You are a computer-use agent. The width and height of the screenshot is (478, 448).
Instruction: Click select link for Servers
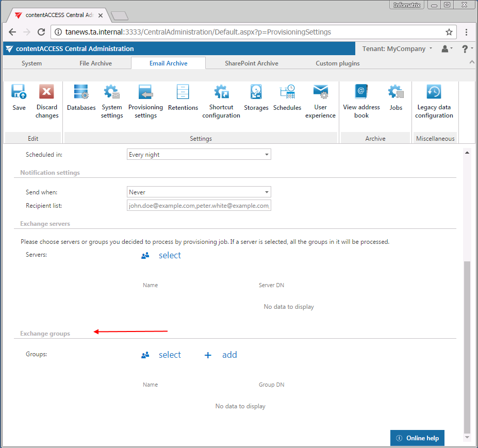169,255
